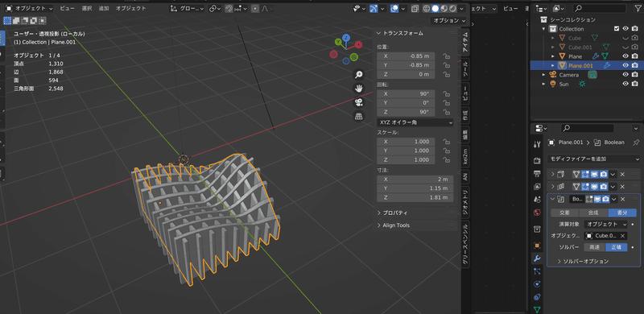Switch to AN sidebar tab
The width and height of the screenshot is (644, 314).
click(465, 177)
